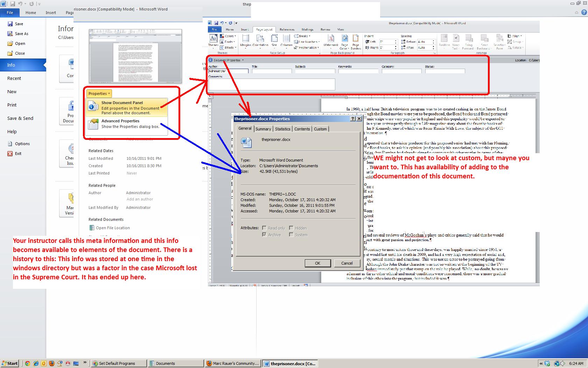Image resolution: width=588 pixels, height=368 pixels.
Task: Click the Add an author link
Action: coord(140,199)
